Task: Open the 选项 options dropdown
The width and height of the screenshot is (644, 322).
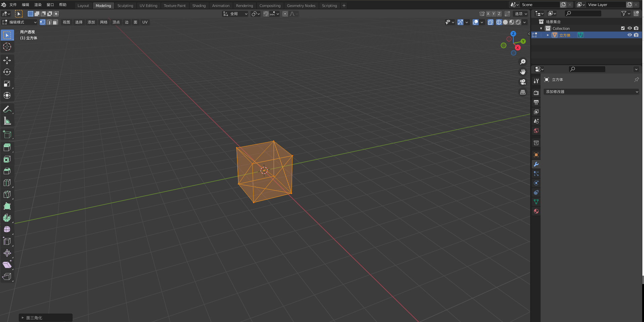Action: pos(521,14)
